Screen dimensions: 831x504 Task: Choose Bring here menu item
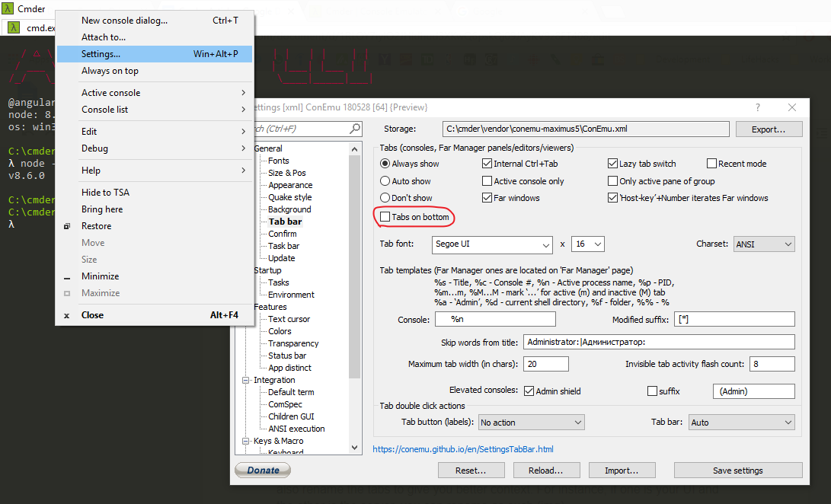pos(155,209)
